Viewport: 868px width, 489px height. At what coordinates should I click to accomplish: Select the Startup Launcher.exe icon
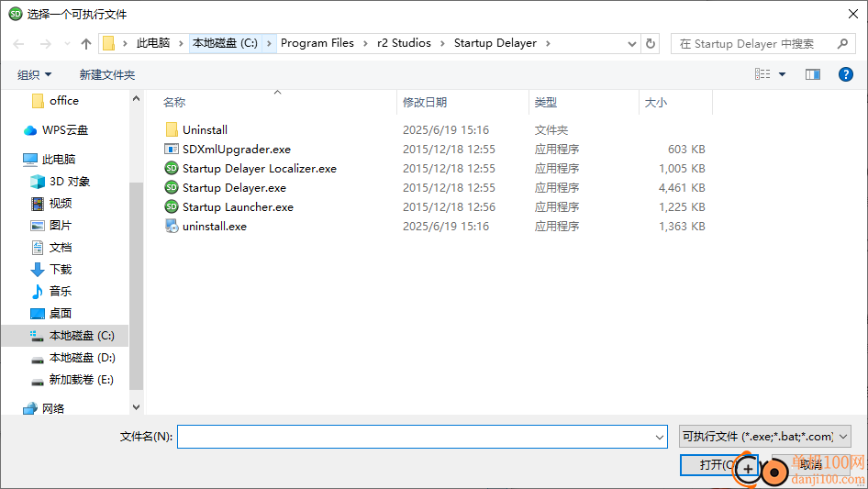172,207
